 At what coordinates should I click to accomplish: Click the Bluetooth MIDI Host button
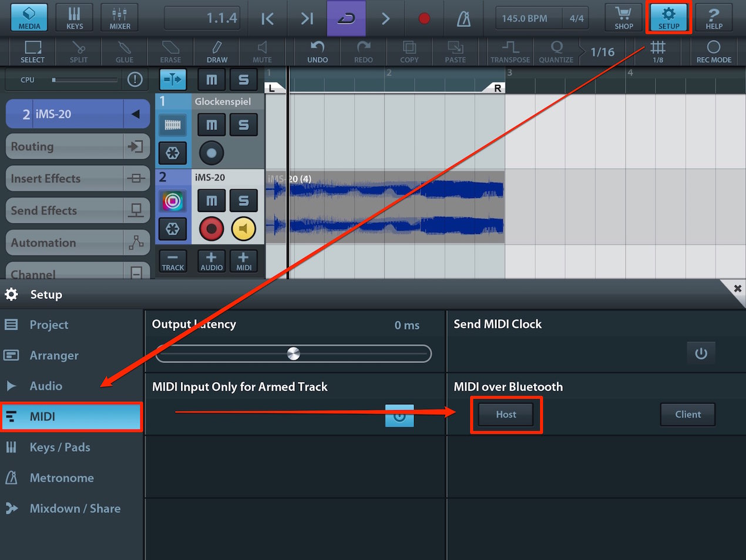coord(506,414)
